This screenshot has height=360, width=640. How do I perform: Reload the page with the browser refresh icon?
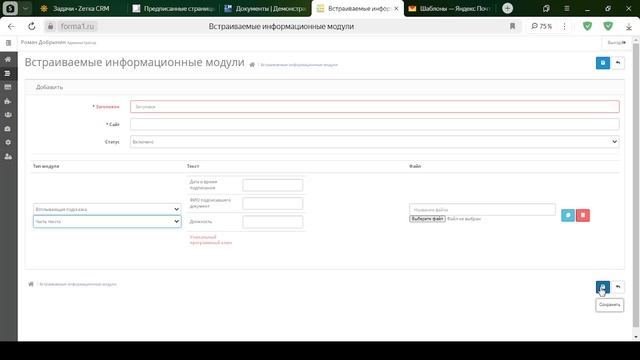pyautogui.click(x=31, y=27)
